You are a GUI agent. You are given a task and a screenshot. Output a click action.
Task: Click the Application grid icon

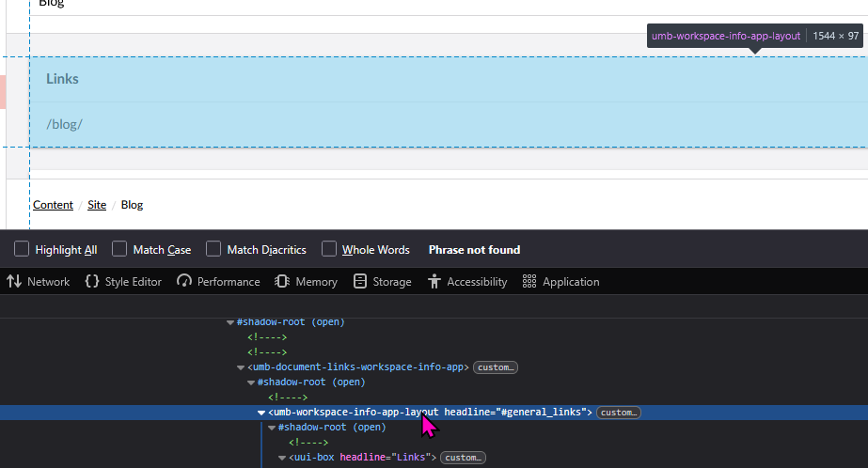coord(529,282)
